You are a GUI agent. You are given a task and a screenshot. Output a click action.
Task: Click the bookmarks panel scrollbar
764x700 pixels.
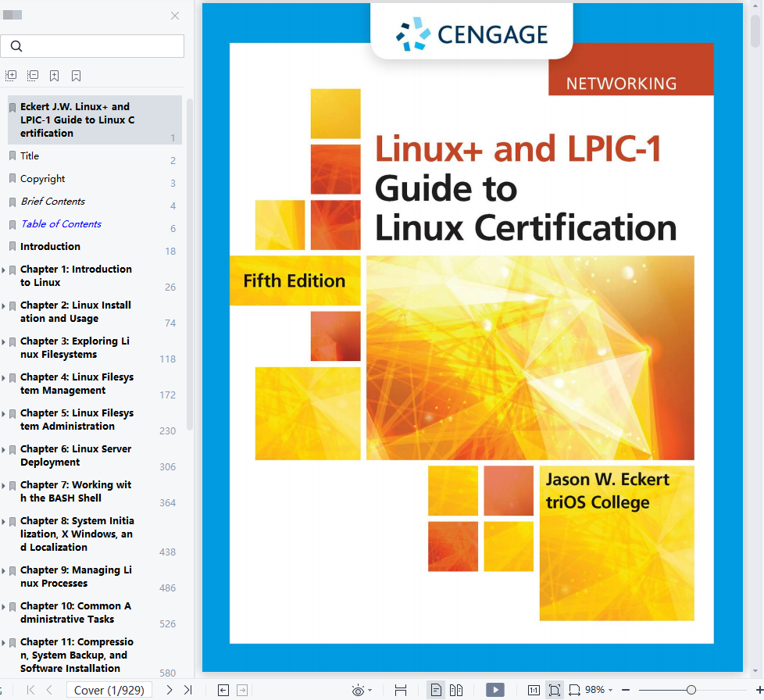pos(190,264)
